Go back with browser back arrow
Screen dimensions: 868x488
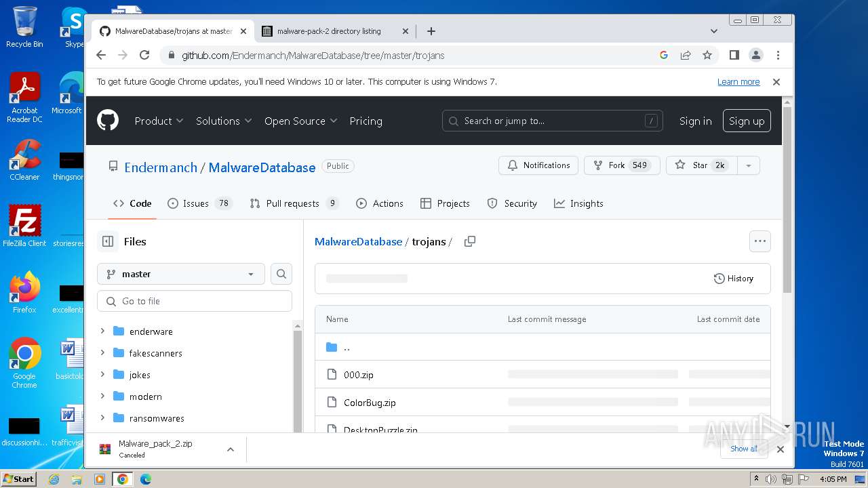click(x=101, y=56)
